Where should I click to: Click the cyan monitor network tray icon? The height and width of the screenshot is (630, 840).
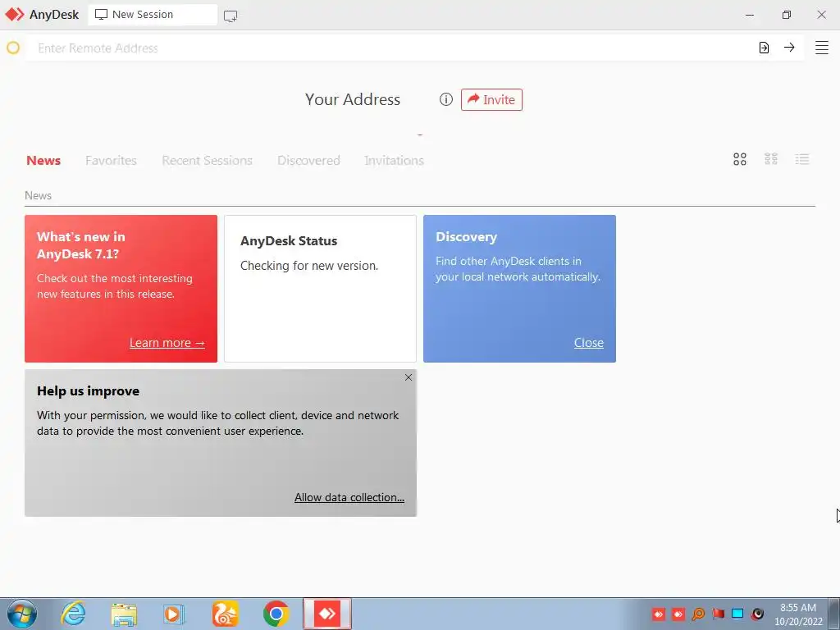click(737, 614)
